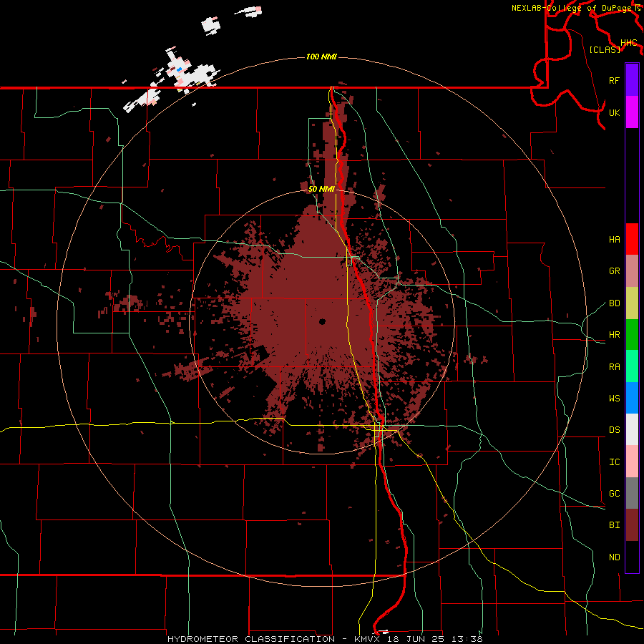644x644 pixels.
Task: Click the UK legend label
Action: 614,112
